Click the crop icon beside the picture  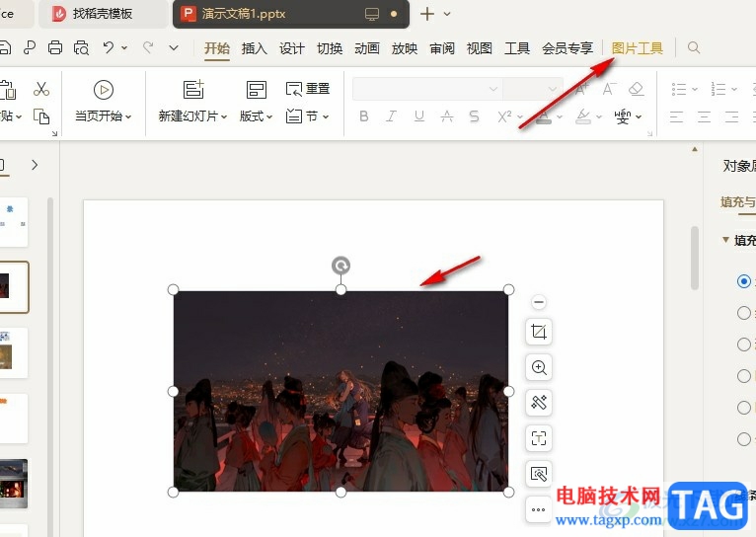pyautogui.click(x=539, y=332)
